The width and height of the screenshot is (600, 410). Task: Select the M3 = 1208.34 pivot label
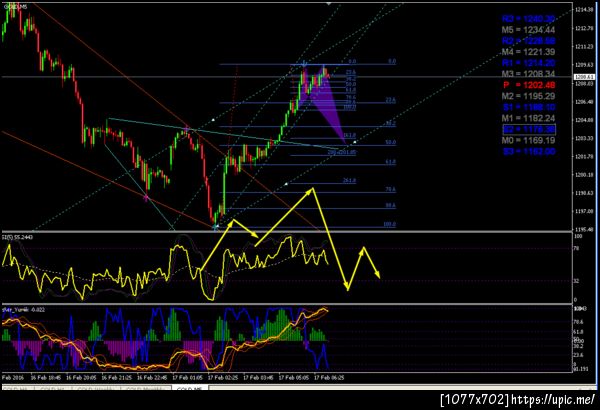[528, 74]
